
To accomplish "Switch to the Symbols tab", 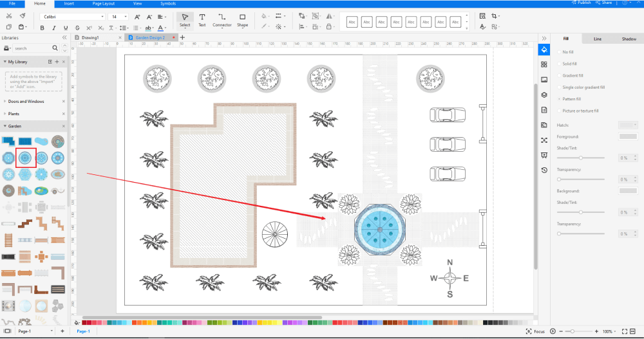I will click(x=168, y=3).
